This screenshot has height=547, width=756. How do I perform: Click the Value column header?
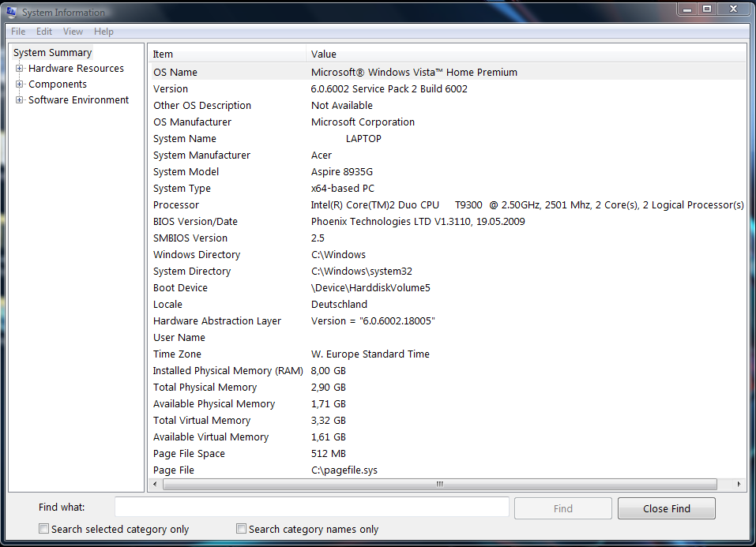(x=526, y=54)
